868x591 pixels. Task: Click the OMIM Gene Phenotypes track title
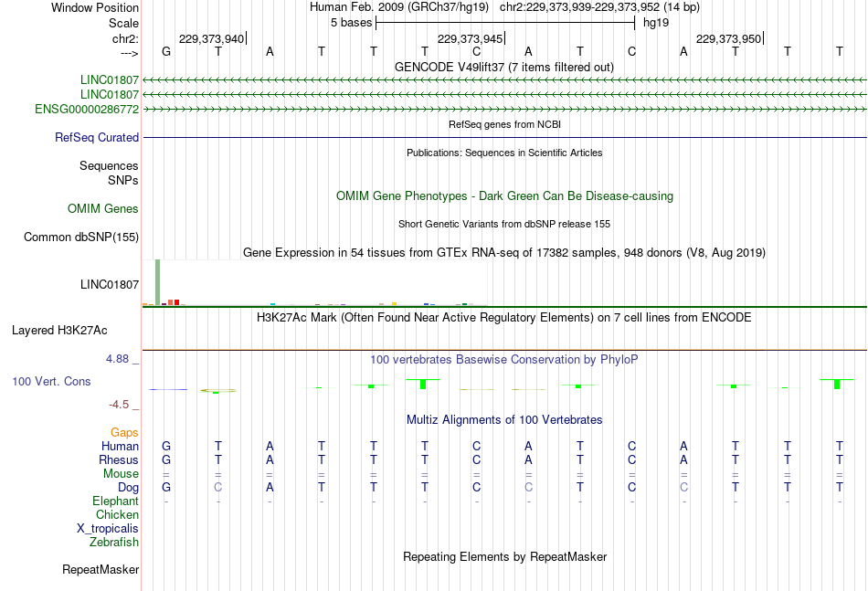pos(504,195)
